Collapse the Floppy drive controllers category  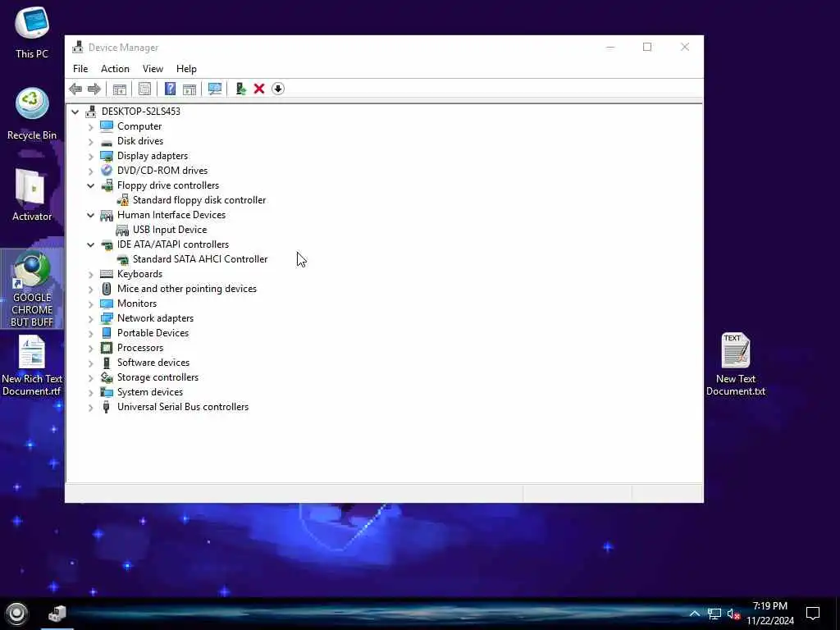pos(90,185)
